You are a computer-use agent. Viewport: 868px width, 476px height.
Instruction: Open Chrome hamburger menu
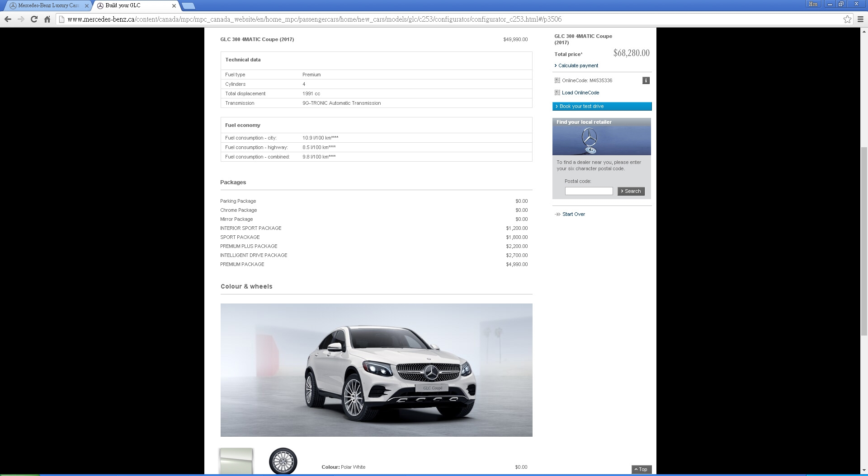coord(860,19)
